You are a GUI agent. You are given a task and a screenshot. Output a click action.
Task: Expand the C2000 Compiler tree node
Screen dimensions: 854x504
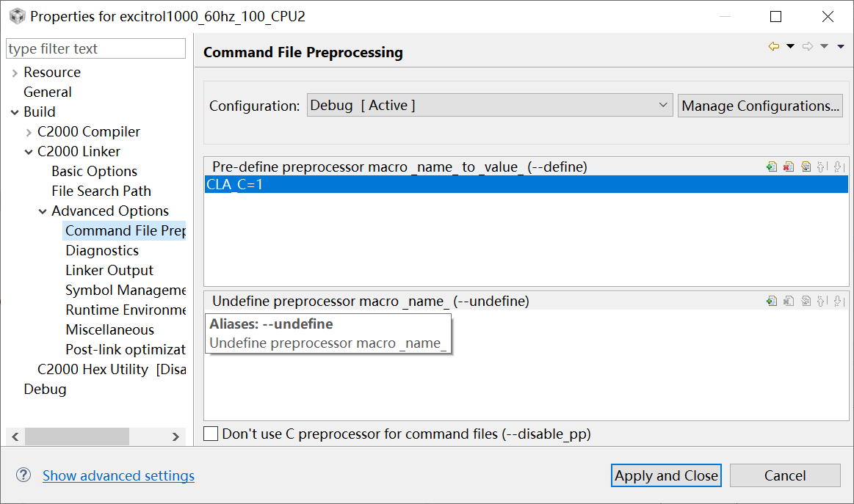pyautogui.click(x=29, y=132)
